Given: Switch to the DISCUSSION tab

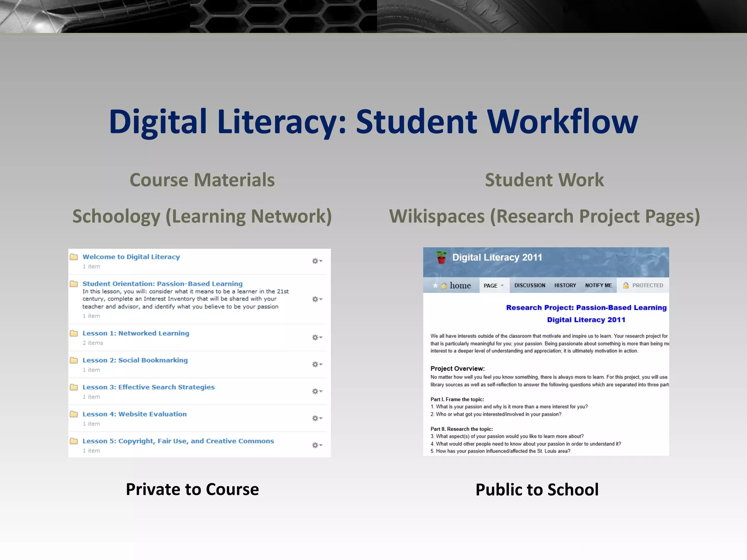Looking at the screenshot, I should click(x=530, y=285).
